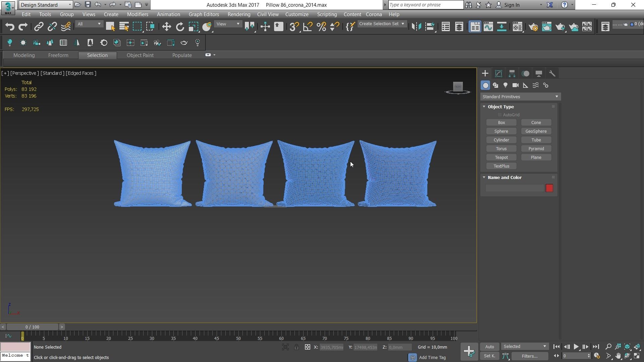Click the GeoSphere primitive button

point(536,131)
